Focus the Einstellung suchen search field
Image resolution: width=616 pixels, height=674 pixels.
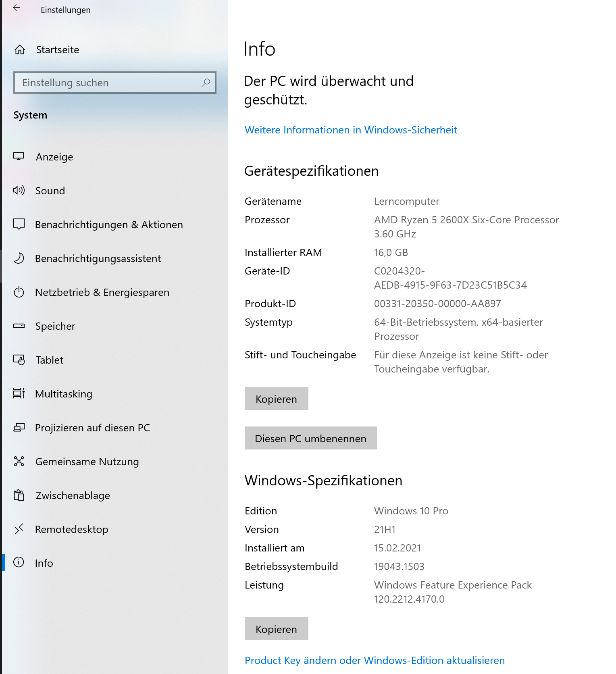pos(114,83)
